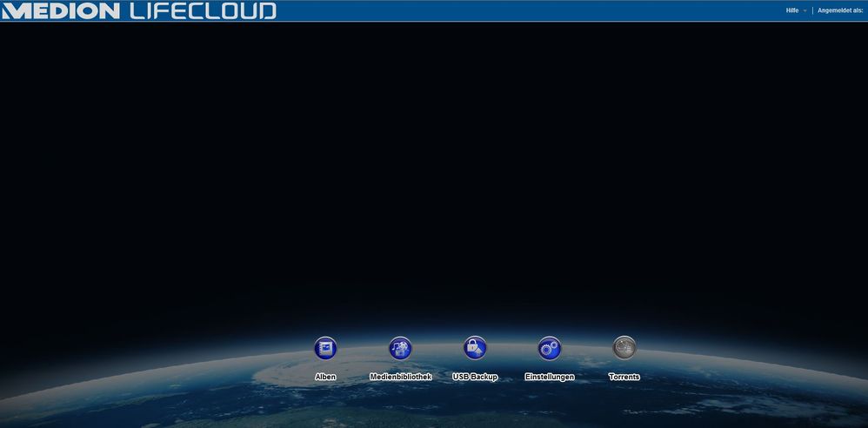
Task: Click the "Alben" text label
Action: (325, 377)
